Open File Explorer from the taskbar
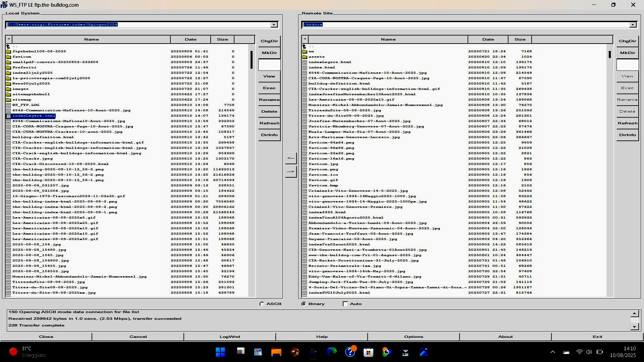 [276, 352]
